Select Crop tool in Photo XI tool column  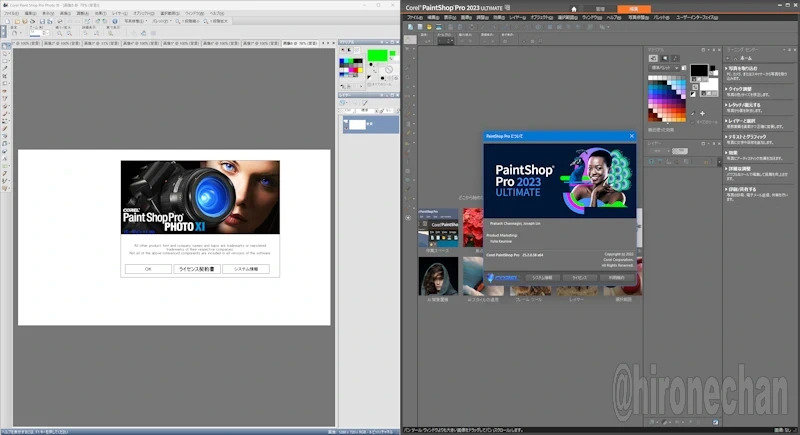coord(5,76)
